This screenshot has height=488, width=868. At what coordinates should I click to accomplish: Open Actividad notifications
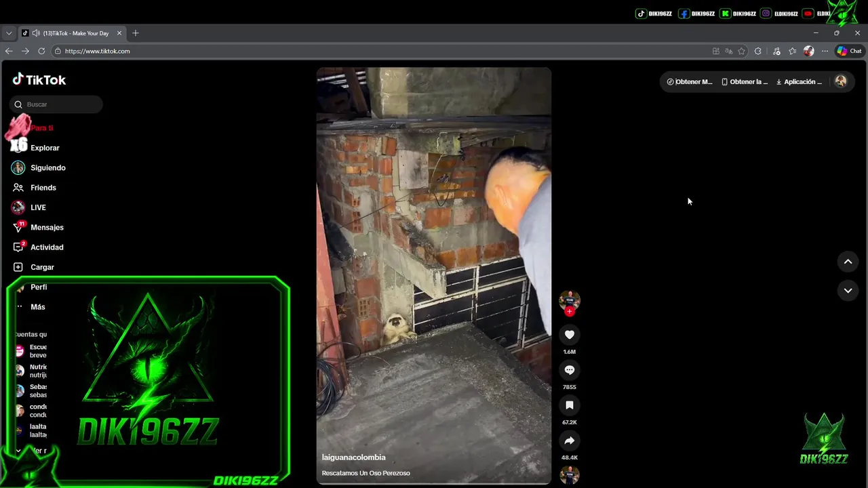pos(47,247)
